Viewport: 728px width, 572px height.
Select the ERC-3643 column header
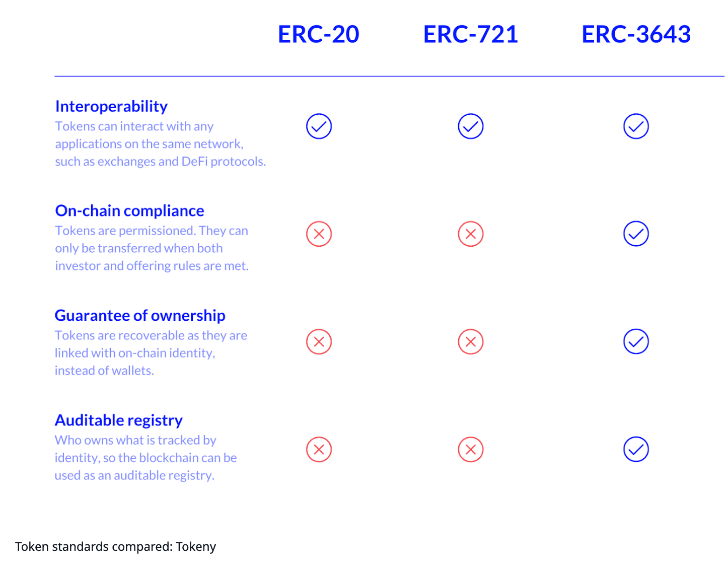click(636, 34)
